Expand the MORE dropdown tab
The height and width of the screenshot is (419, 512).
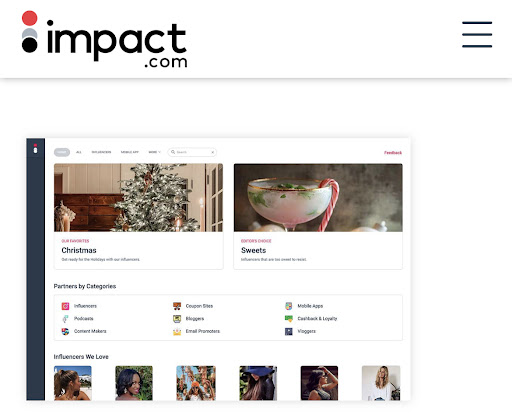(154, 152)
